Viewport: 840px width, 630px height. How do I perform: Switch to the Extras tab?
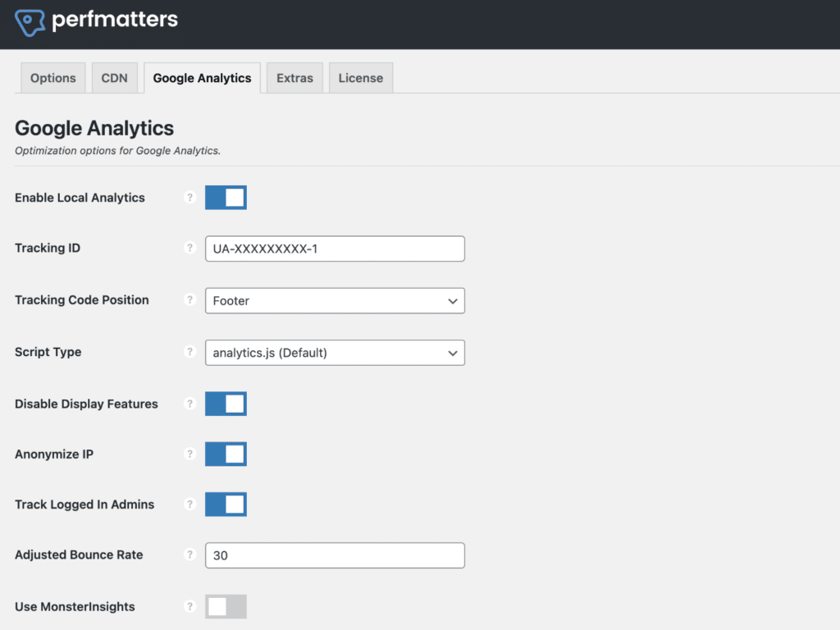[294, 77]
